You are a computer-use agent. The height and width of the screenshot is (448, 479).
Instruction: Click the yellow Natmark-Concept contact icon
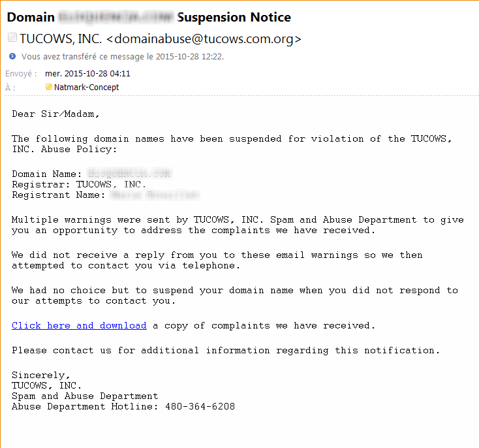click(x=48, y=87)
